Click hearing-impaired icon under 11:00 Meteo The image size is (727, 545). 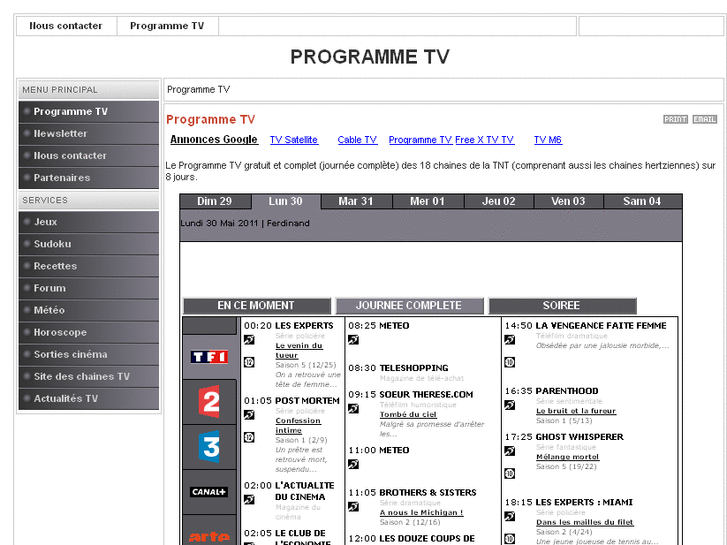pyautogui.click(x=354, y=464)
